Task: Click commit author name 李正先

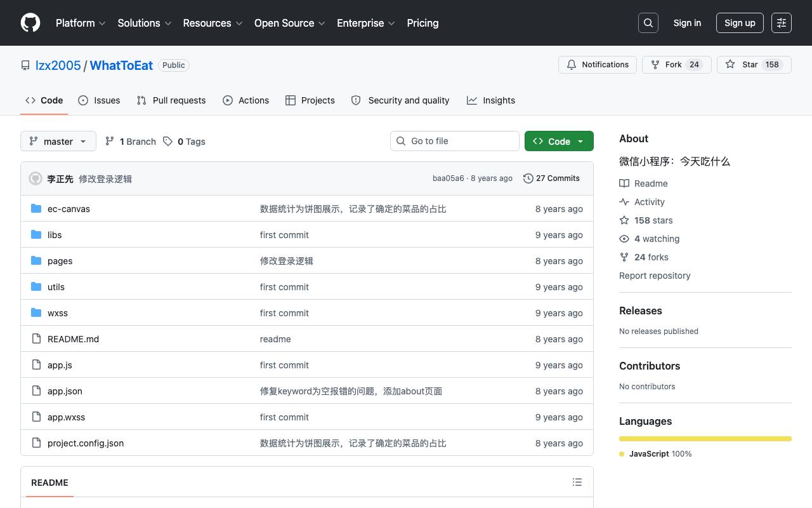Action: pos(60,179)
